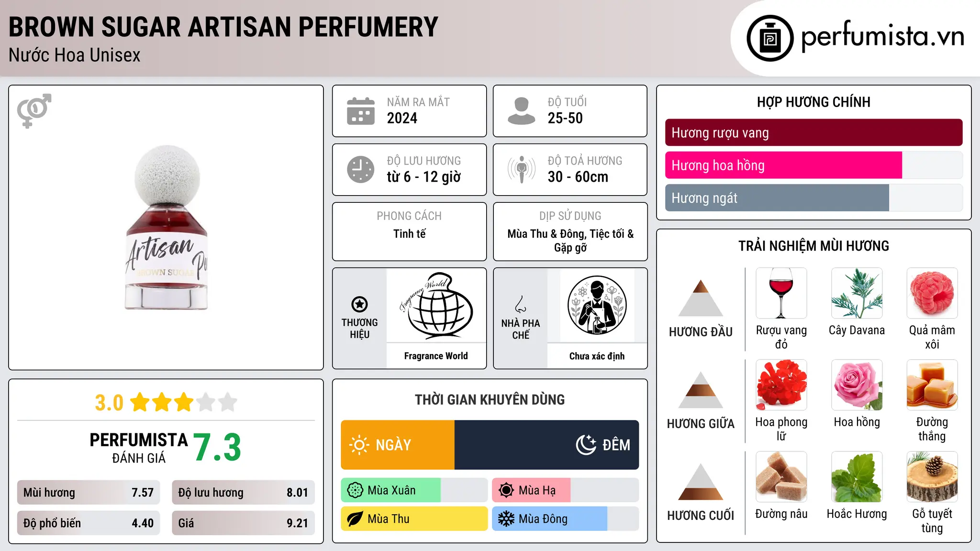This screenshot has width=980, height=551.
Task: Select the Hoắc Hương note image
Action: [x=857, y=477]
